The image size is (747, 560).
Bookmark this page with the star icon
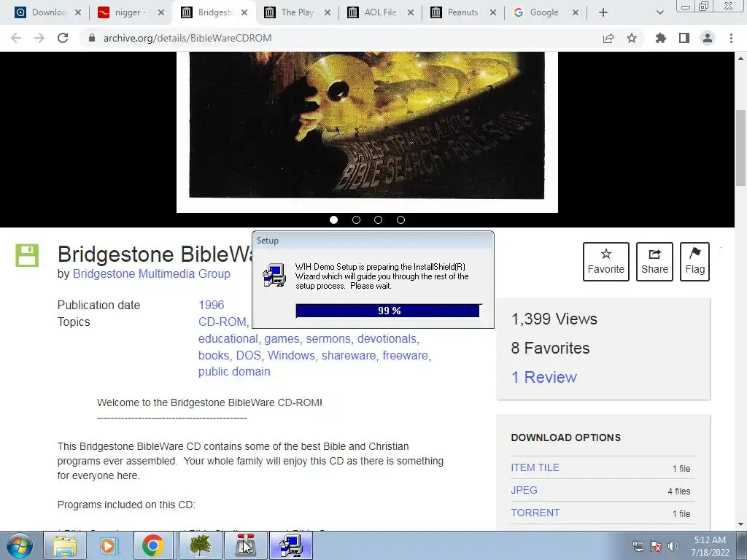(x=632, y=38)
